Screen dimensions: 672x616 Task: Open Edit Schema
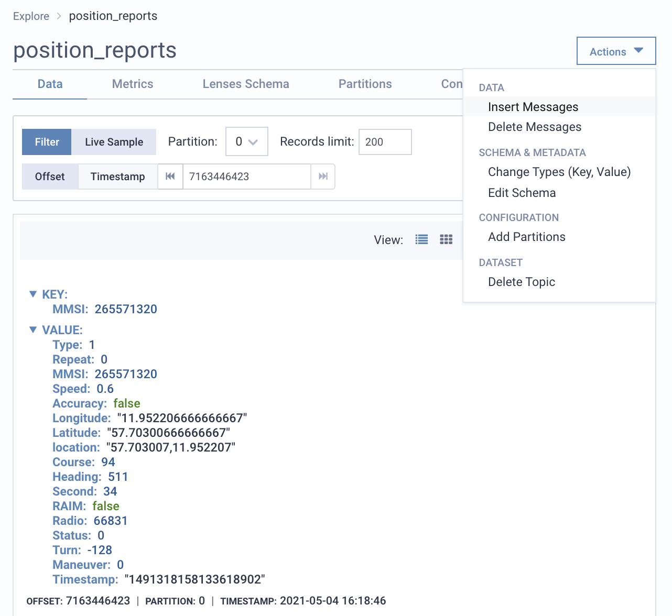[x=522, y=192]
